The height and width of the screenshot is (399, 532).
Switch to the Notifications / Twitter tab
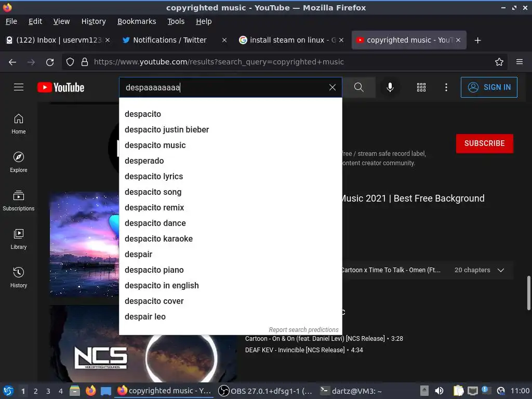tap(170, 40)
